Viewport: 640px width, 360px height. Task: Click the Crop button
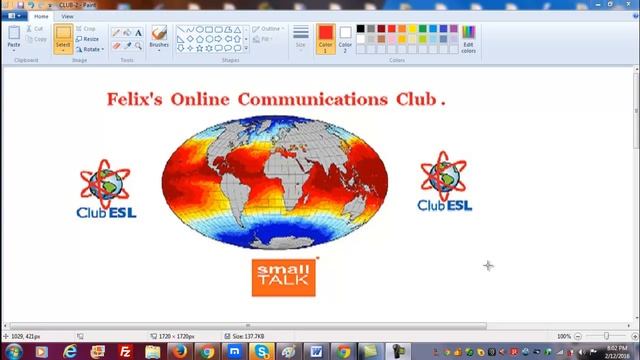[86, 29]
